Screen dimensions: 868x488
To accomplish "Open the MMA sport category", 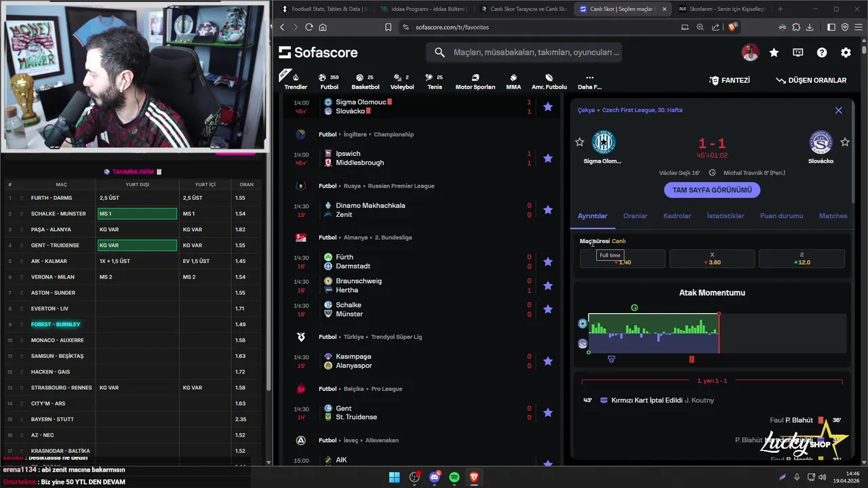I will click(513, 81).
